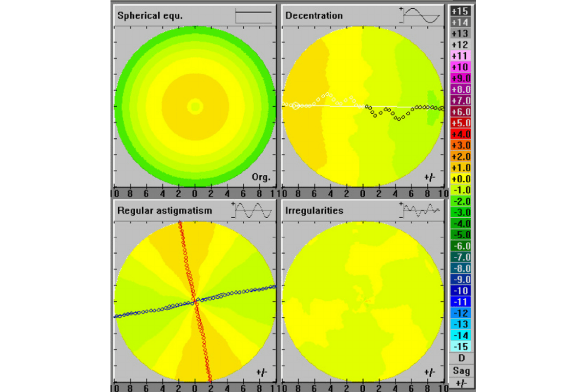
Task: Pick the +9.0 purple swatch
Action: click(x=460, y=78)
